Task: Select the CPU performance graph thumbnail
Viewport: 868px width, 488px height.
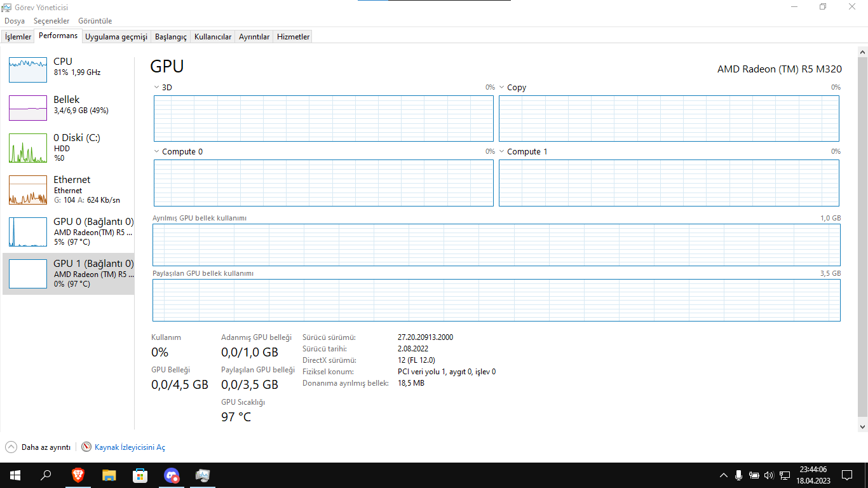Action: click(x=28, y=70)
